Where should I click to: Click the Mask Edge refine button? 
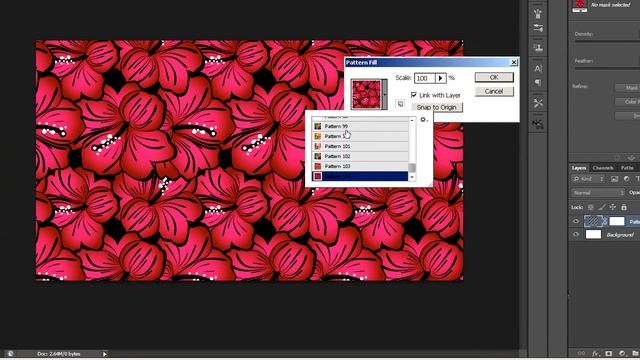click(628, 88)
